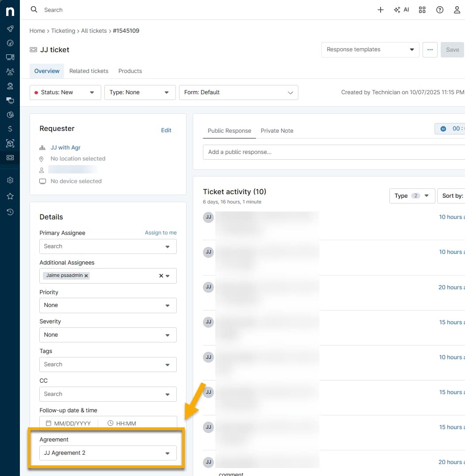The height and width of the screenshot is (476, 465).
Task: Click the Add a public response field
Action: [x=332, y=152]
